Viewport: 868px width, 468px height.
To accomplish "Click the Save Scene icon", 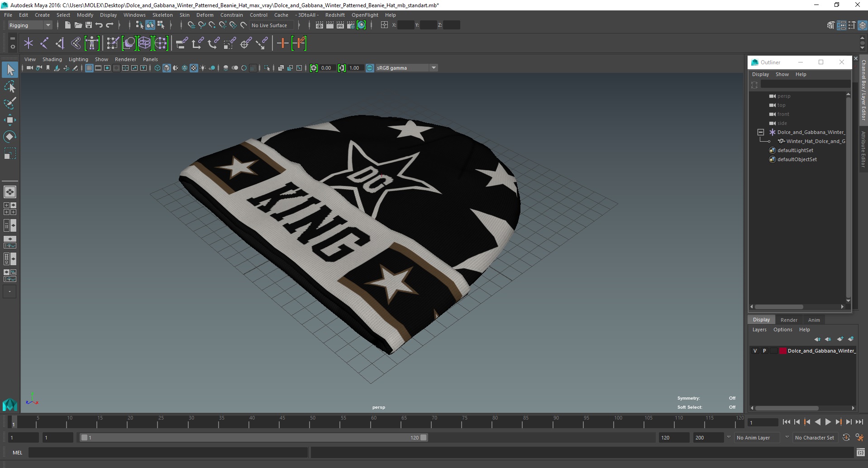I will [89, 25].
